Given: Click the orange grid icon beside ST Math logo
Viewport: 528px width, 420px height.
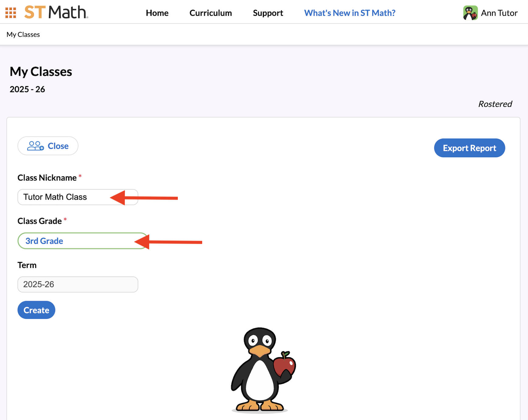Looking at the screenshot, I should 10,12.
